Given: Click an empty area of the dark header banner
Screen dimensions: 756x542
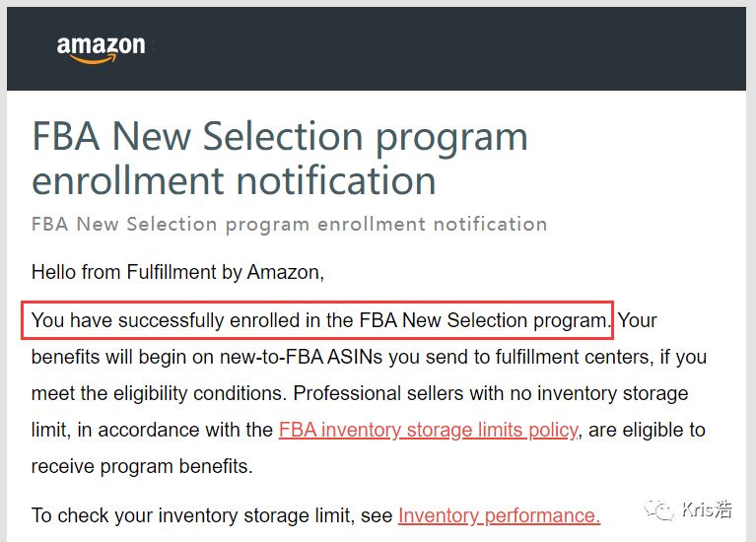Looking at the screenshot, I should tap(434, 48).
